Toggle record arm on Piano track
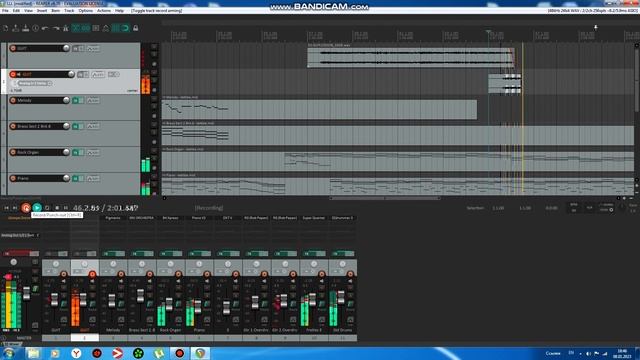The height and width of the screenshot is (360, 640). pos(13,178)
